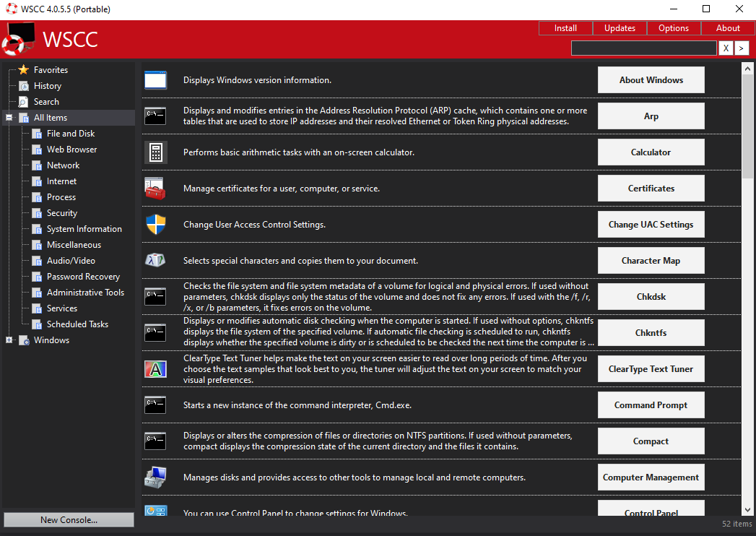Click the search input box
This screenshot has width=756, height=536.
pyautogui.click(x=643, y=48)
